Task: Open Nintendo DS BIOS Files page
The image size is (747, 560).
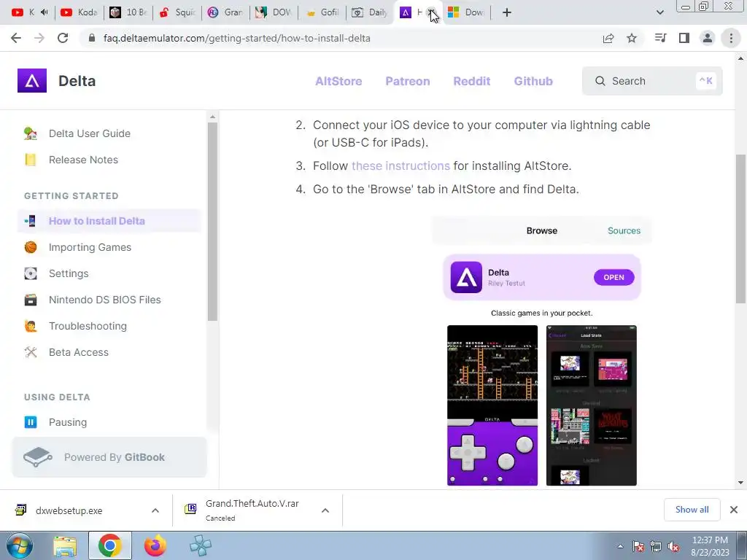Action: [x=105, y=300]
